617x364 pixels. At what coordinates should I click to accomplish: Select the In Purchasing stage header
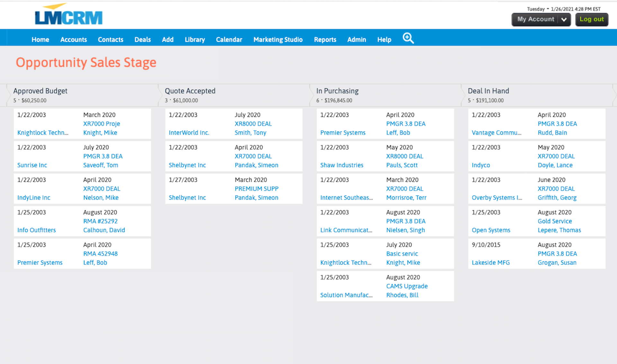(x=337, y=91)
